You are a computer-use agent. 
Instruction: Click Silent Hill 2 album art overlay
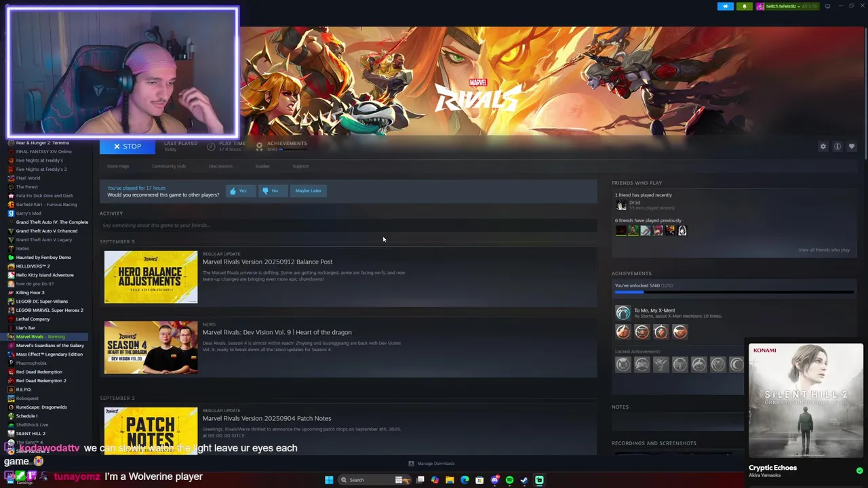point(806,401)
